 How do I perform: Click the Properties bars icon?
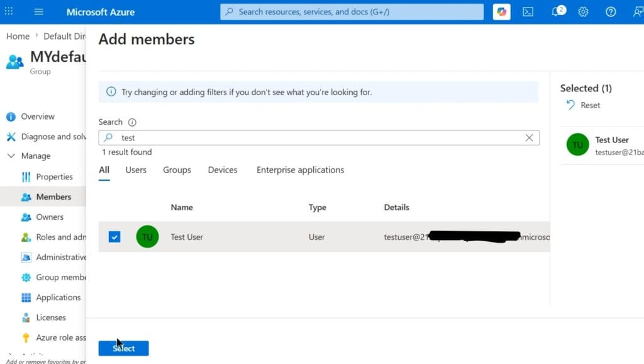(x=26, y=177)
